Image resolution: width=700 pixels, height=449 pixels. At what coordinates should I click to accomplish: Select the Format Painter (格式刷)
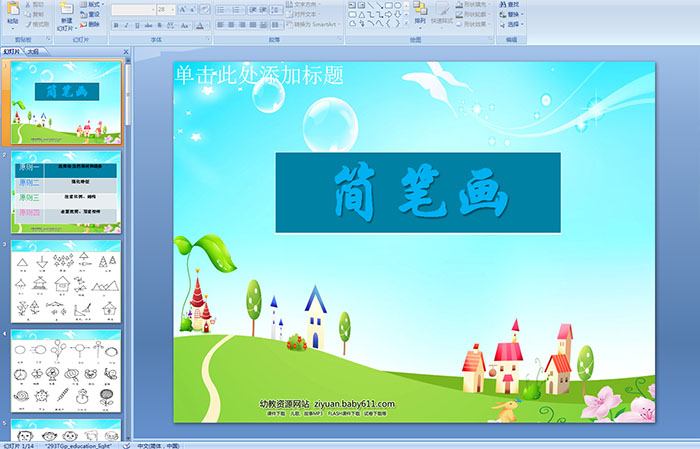point(37,24)
